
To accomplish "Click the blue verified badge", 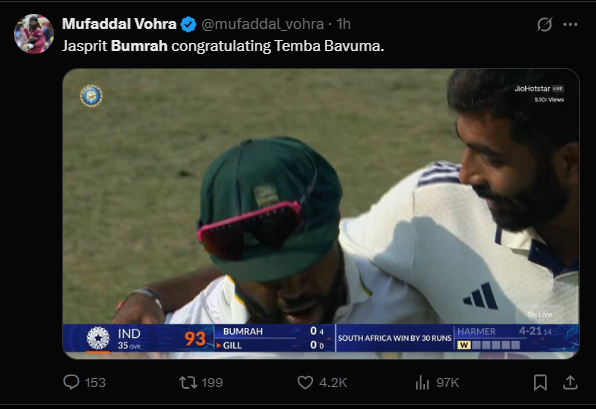I will click(188, 24).
